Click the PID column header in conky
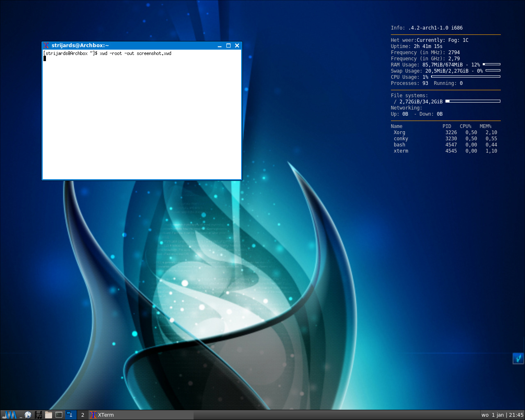Image resolution: width=525 pixels, height=420 pixels. (447, 126)
